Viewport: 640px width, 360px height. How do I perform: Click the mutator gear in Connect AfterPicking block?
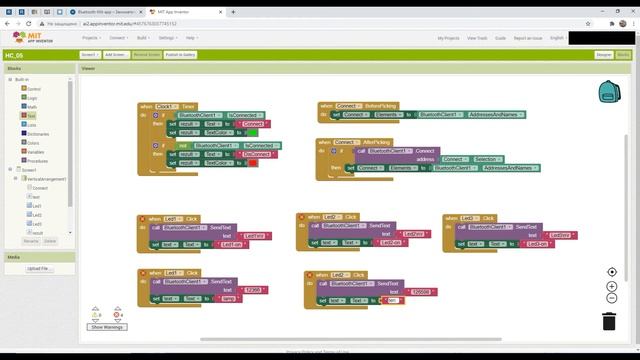click(x=334, y=151)
